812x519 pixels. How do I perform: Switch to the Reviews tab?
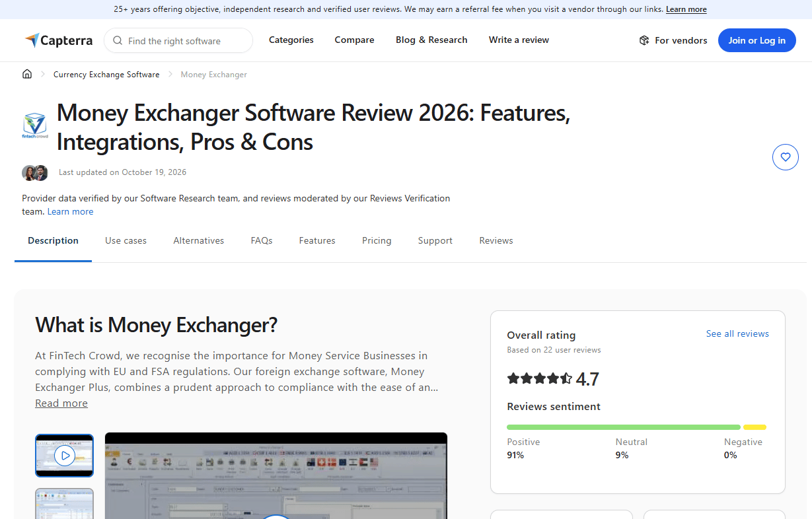(x=496, y=241)
